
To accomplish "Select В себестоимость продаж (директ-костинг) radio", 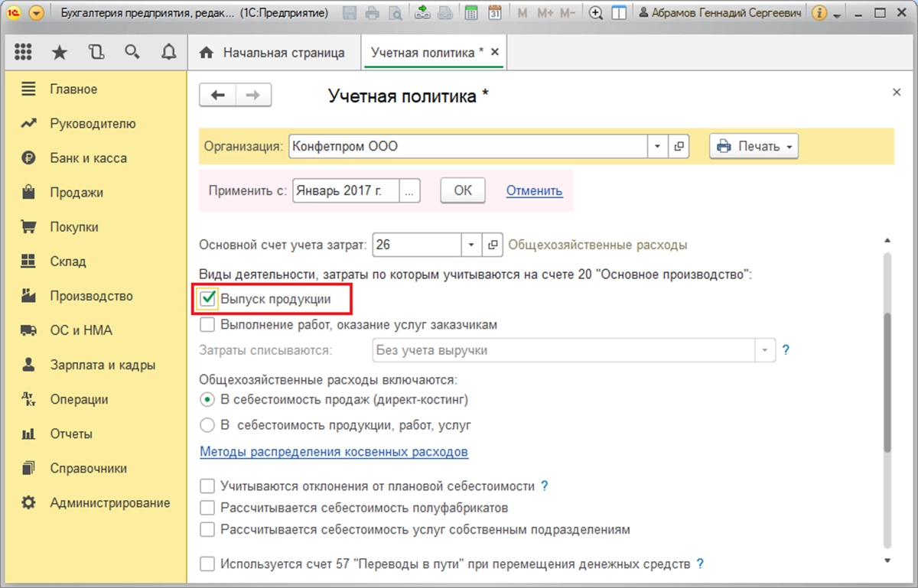I will click(207, 399).
